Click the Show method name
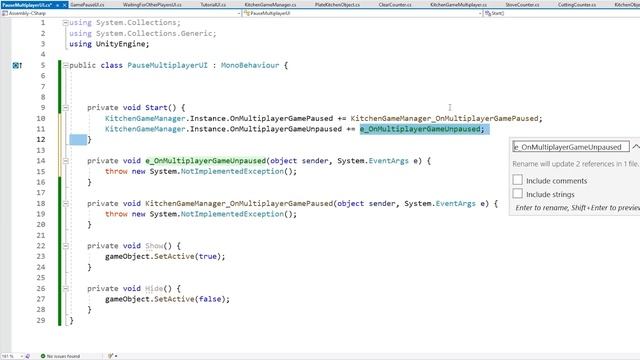640x360 pixels. point(154,246)
